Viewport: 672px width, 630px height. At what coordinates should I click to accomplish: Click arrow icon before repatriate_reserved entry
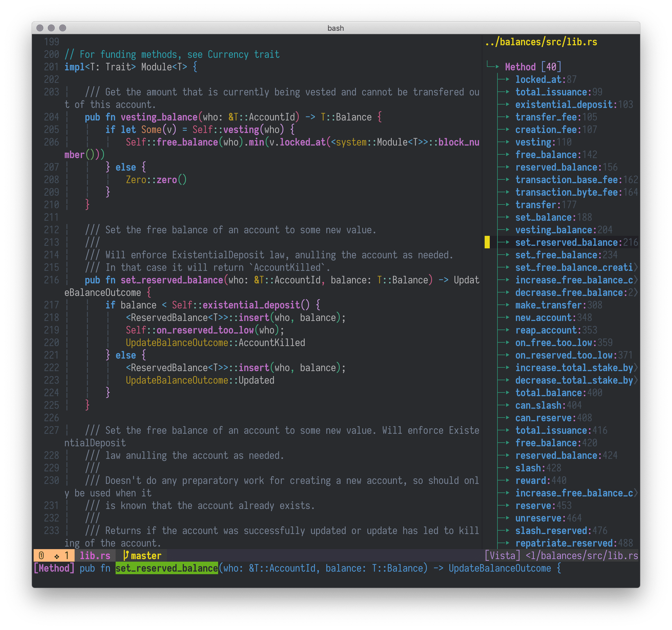click(x=507, y=543)
